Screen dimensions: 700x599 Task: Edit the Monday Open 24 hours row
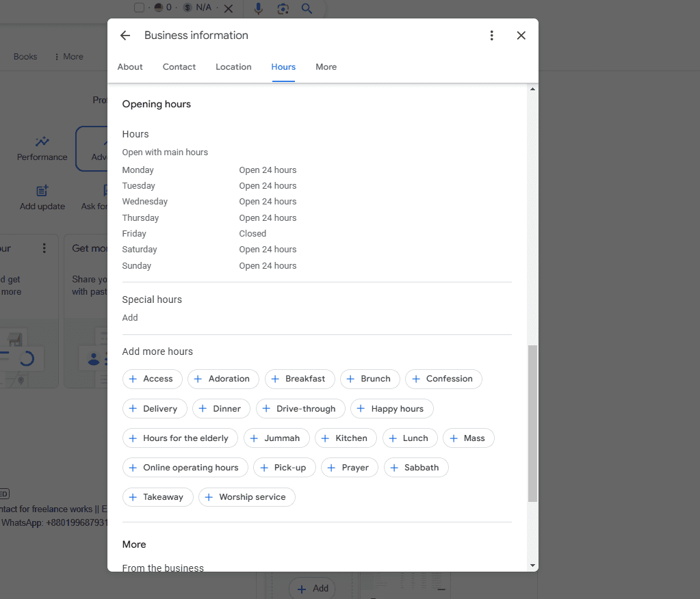point(209,170)
